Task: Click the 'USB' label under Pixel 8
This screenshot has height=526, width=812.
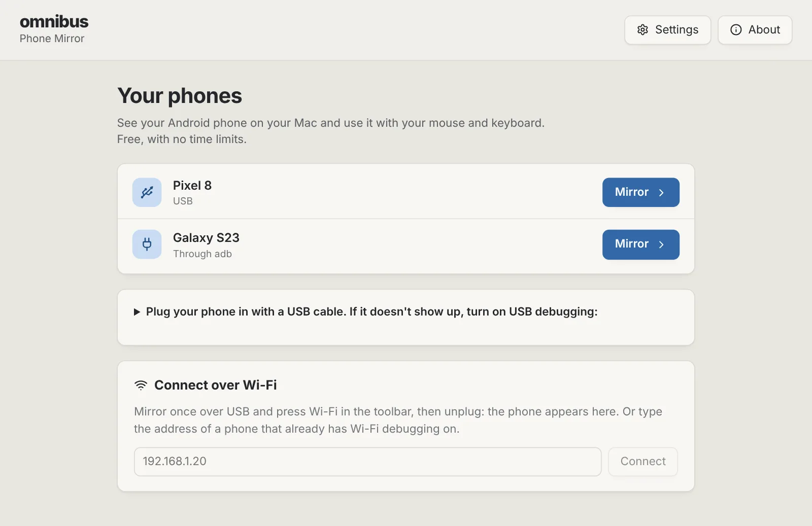Action: (x=183, y=201)
